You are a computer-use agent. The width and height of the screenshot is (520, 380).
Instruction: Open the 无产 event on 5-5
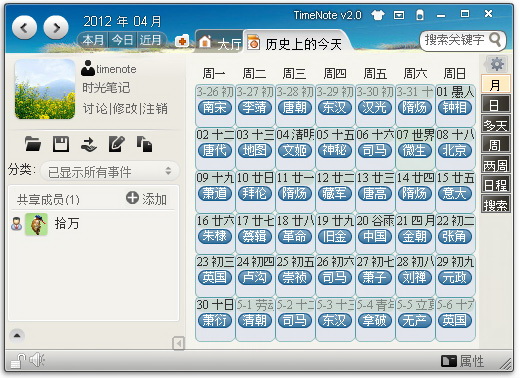(x=415, y=321)
